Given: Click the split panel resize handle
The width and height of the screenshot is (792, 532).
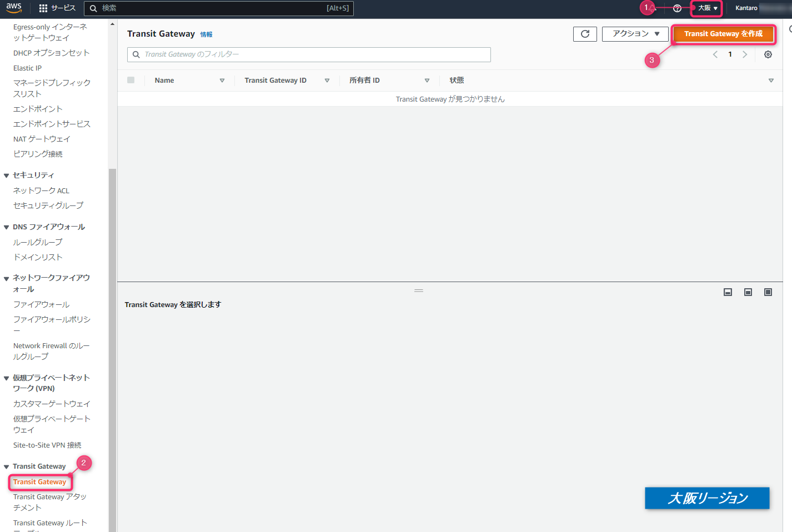Looking at the screenshot, I should coord(419,290).
